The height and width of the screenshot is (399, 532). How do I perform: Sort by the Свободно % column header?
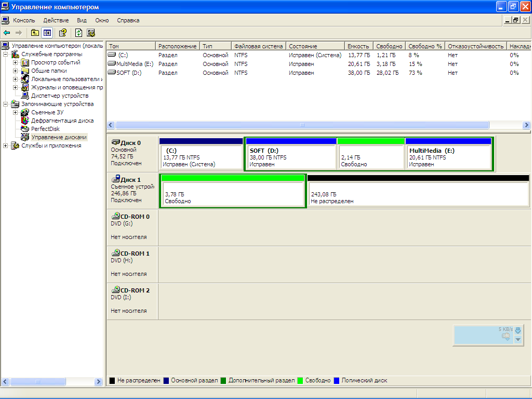[424, 46]
